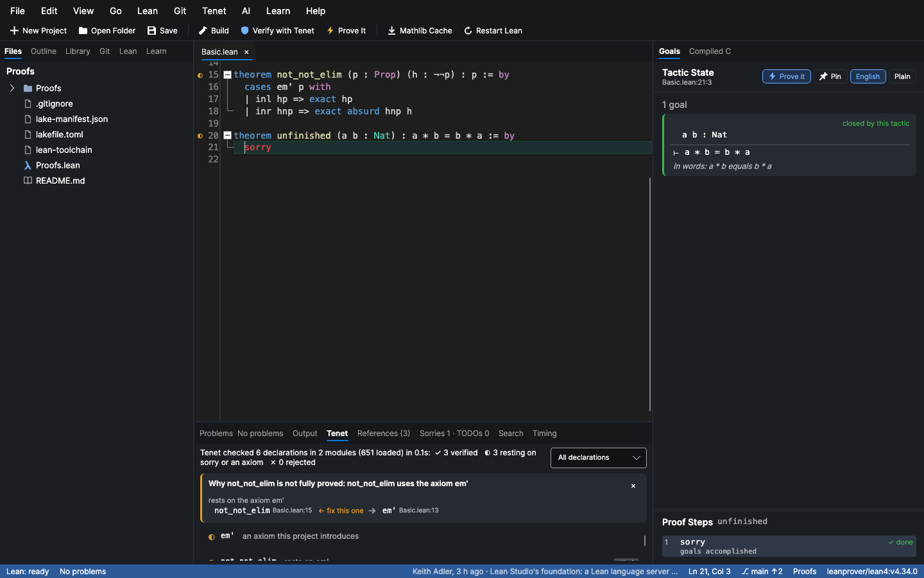Click 'Lean: ready' status bar entry
The height and width of the screenshot is (578, 924).
point(28,572)
